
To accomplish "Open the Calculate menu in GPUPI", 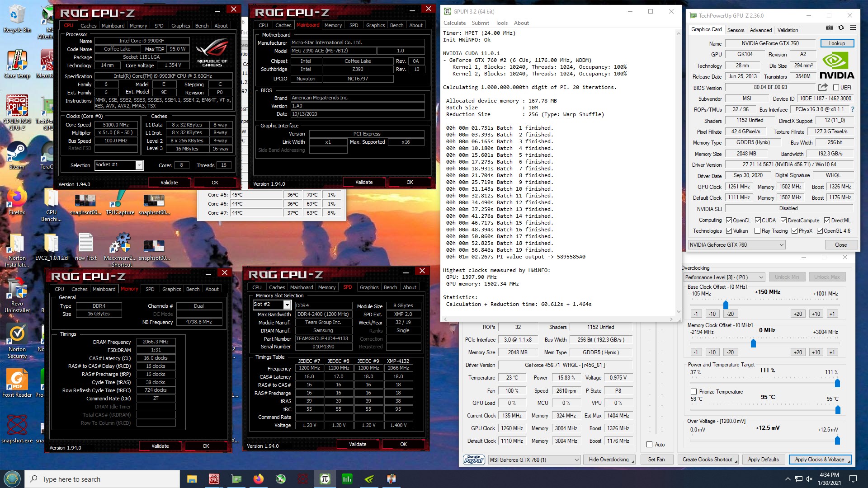I will 454,23.
